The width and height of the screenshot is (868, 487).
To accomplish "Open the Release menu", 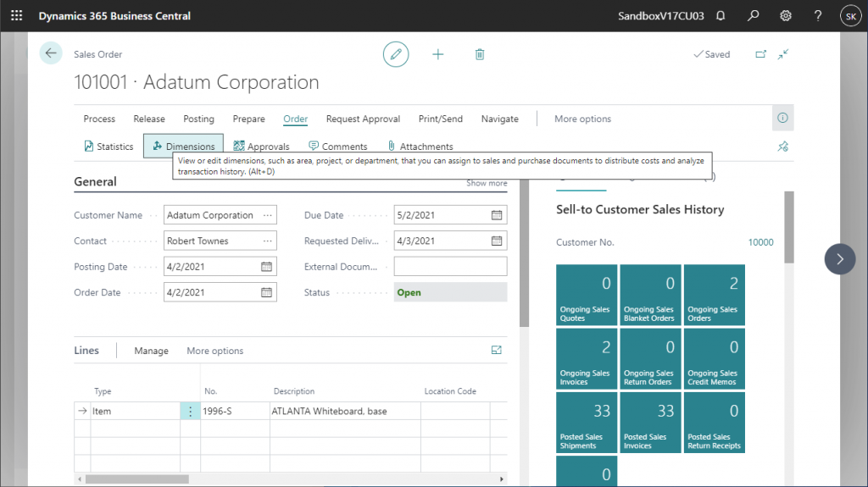I will [149, 119].
